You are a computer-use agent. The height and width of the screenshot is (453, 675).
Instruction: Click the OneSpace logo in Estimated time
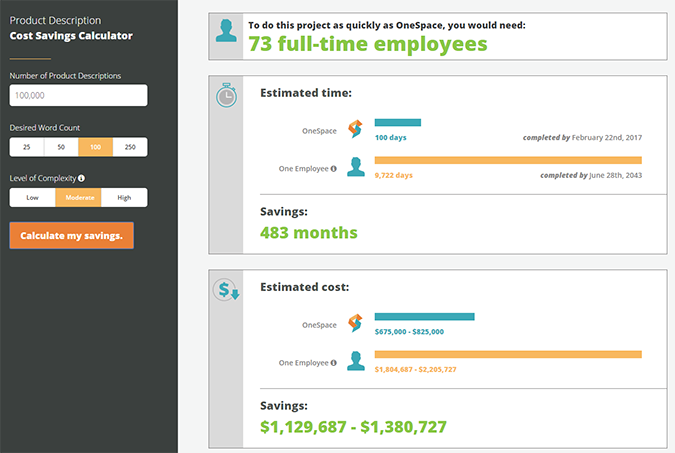(355, 129)
